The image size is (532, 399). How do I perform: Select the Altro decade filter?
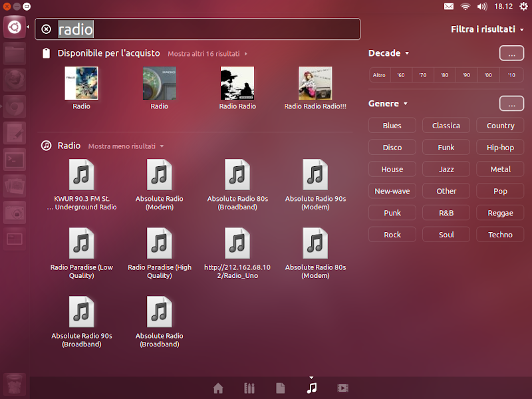(x=379, y=75)
